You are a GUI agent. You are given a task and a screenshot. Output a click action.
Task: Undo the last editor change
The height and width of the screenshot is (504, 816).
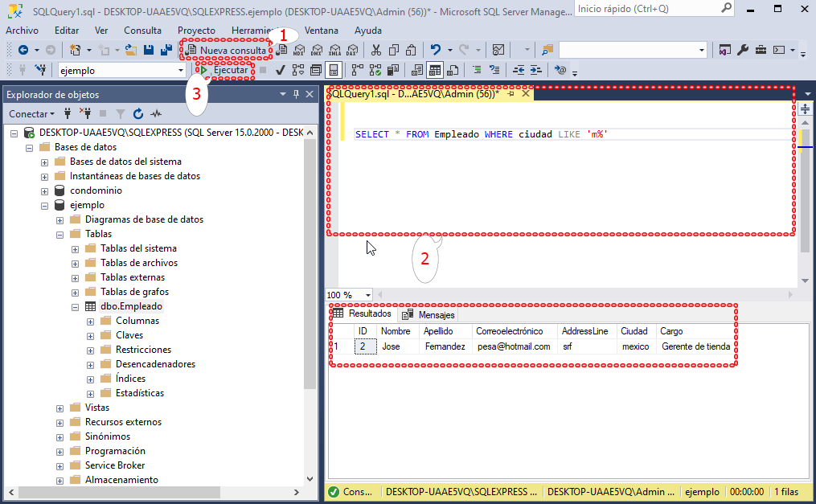tap(436, 50)
